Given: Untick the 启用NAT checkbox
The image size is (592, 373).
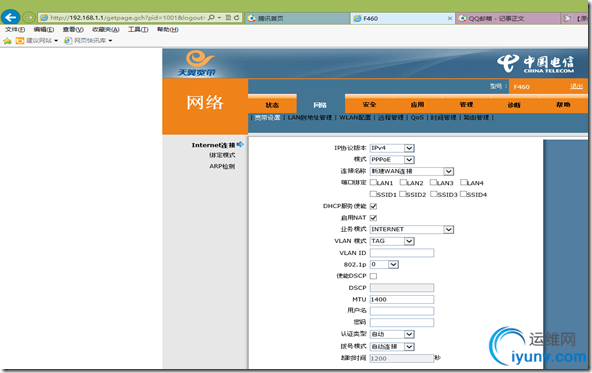Looking at the screenshot, I should 373,218.
